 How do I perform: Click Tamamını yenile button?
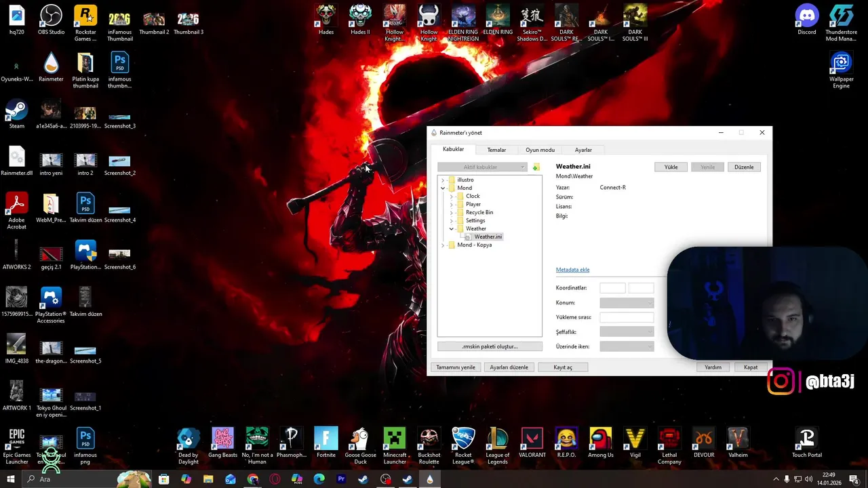click(456, 367)
